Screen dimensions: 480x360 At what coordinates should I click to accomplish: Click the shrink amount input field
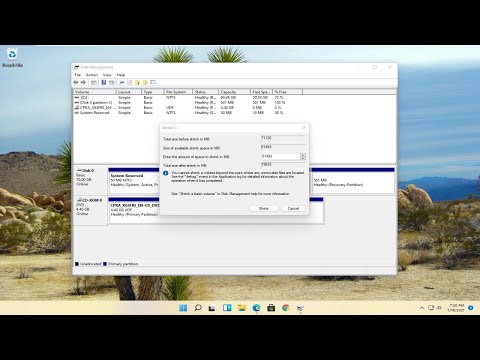point(280,156)
